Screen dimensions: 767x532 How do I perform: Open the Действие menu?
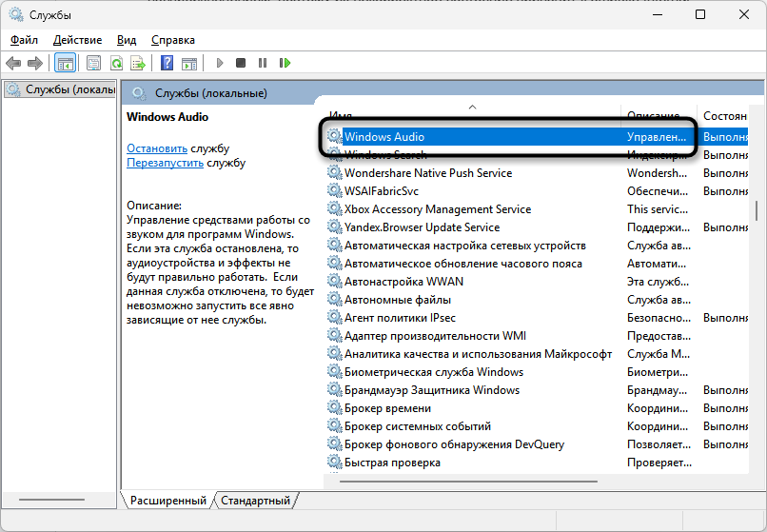tap(78, 40)
